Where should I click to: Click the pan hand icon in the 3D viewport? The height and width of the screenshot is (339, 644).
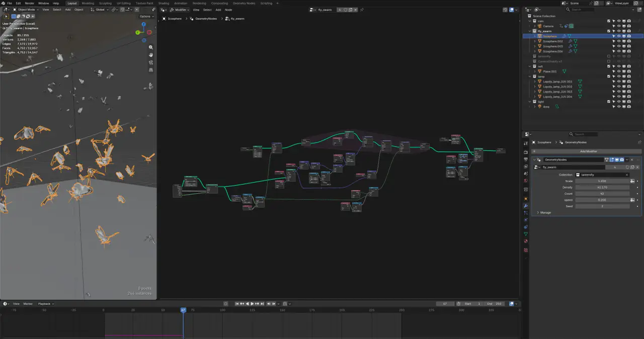point(151,55)
